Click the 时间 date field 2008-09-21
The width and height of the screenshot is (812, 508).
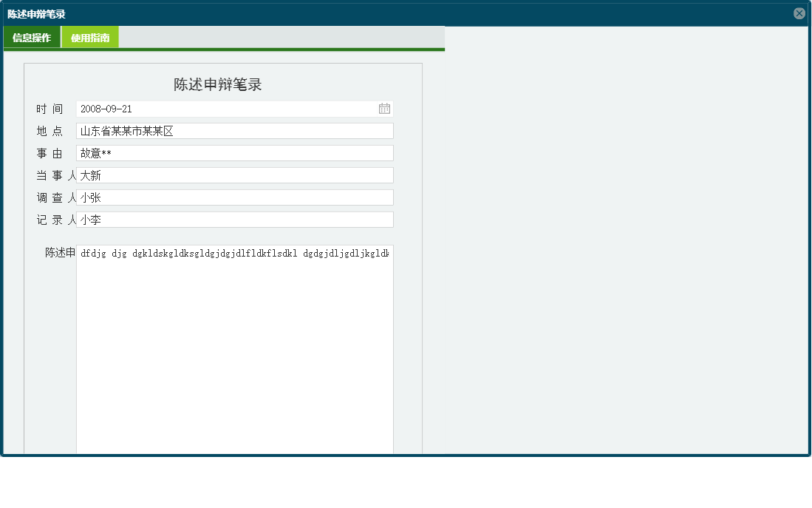(235, 109)
